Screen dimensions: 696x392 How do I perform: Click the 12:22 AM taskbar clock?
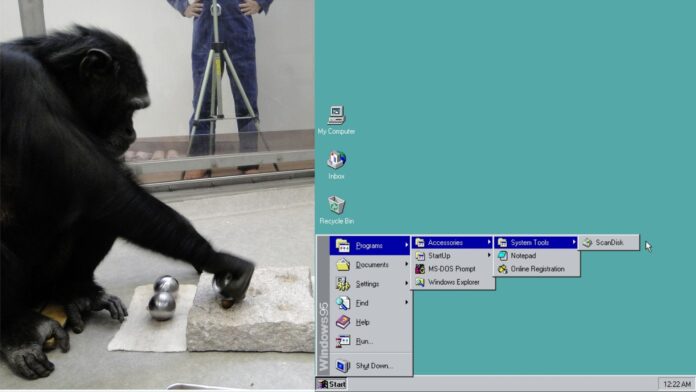(x=676, y=384)
